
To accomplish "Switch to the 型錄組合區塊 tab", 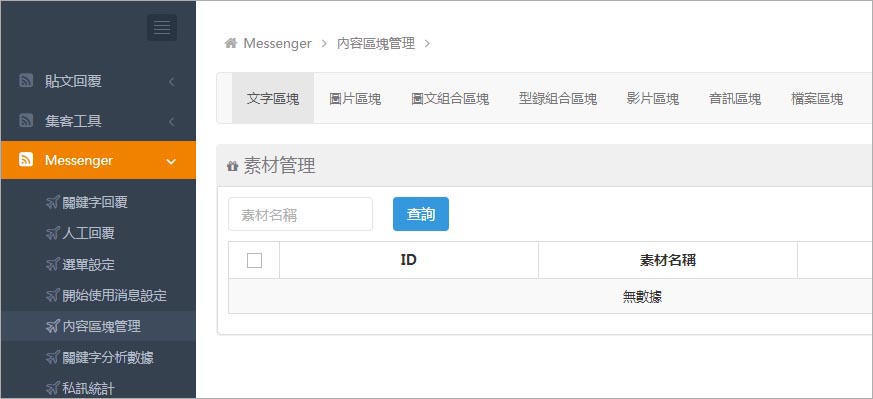I will pyautogui.click(x=558, y=98).
